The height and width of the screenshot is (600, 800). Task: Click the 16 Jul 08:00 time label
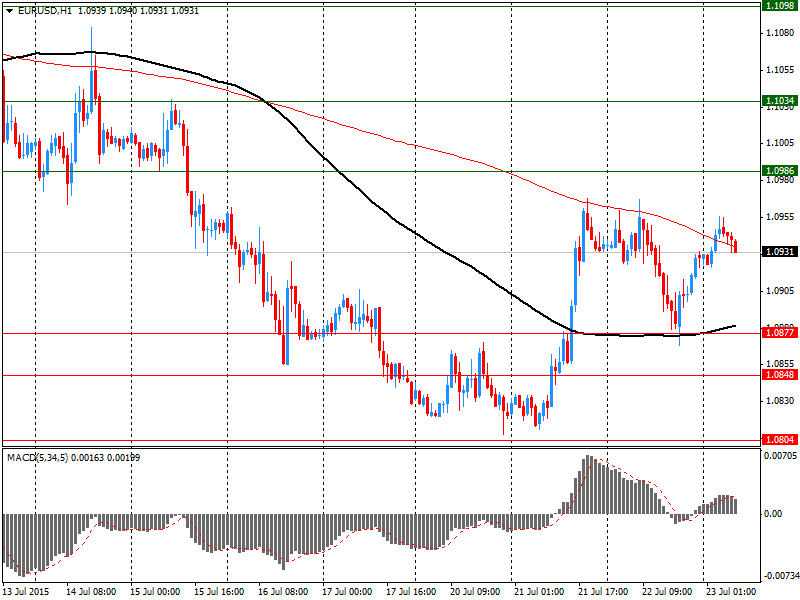point(283,591)
